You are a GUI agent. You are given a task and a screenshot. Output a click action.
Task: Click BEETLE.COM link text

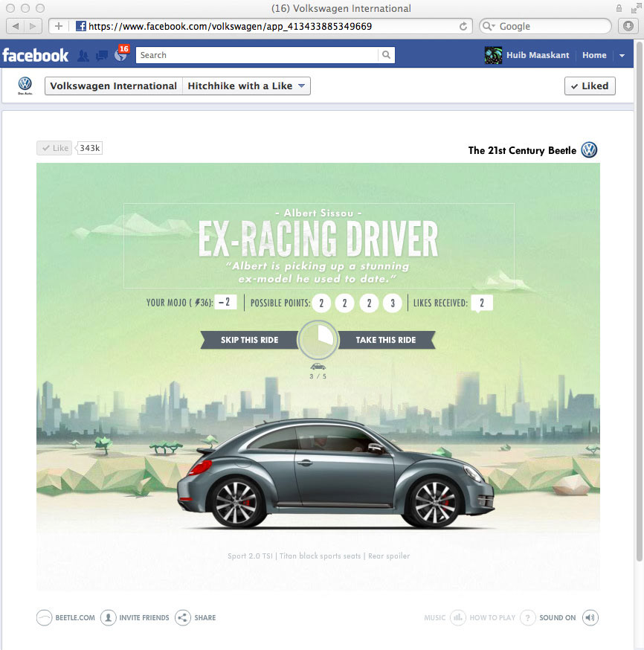pos(75,618)
